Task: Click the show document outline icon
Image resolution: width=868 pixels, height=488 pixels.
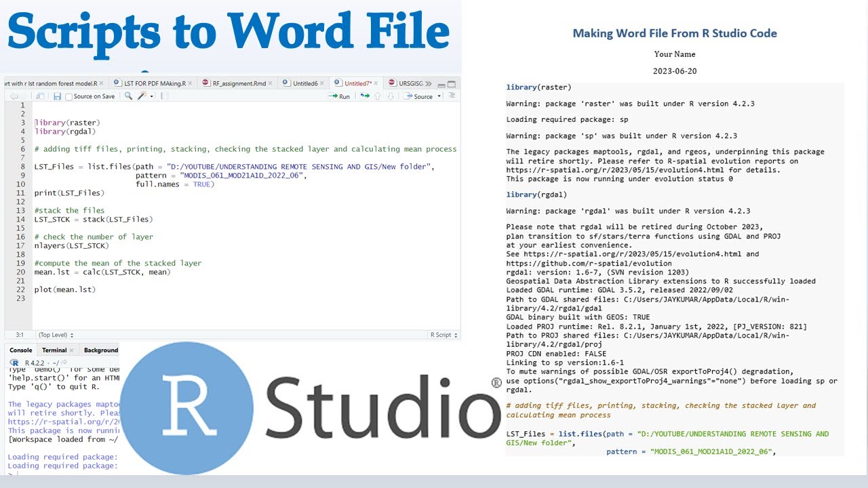Action: 452,96
